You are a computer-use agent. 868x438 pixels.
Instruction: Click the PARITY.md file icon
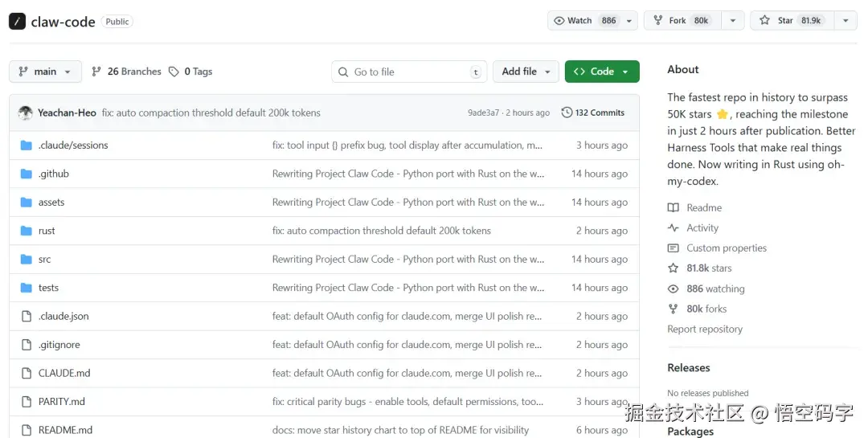coord(26,402)
